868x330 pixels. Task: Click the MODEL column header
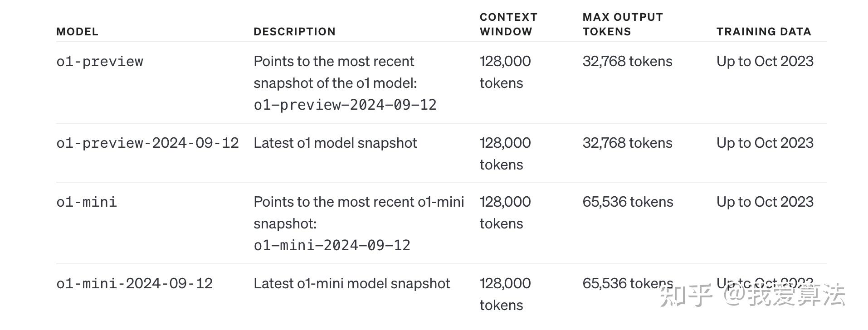point(77,32)
